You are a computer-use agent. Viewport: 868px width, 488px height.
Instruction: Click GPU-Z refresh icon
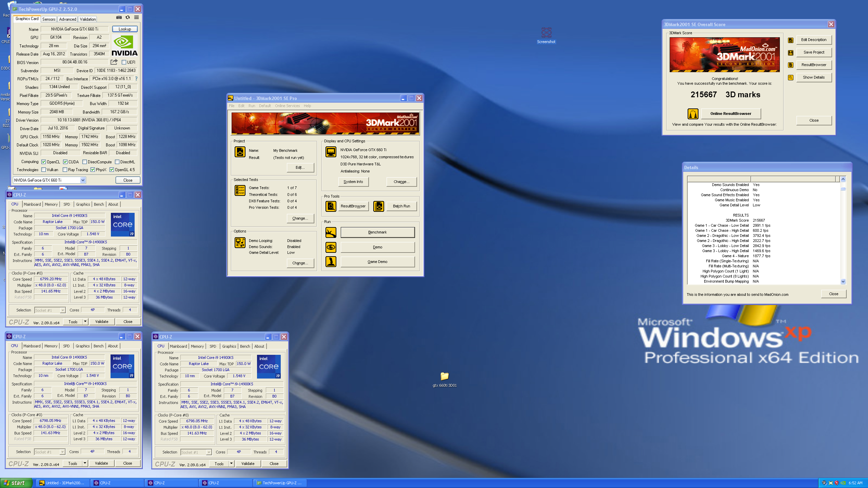click(x=127, y=17)
